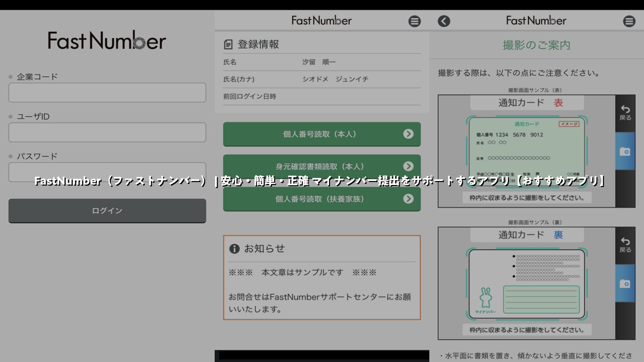This screenshot has height=362, width=644.
Task: Click the 水平面に書類を置き instruction line
Action: (x=536, y=356)
